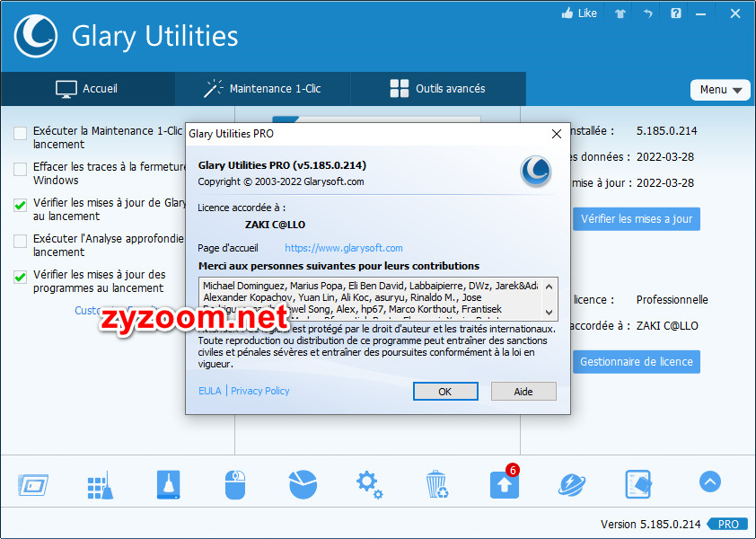
Task: Select the 'ZAKI C@LLO' license name in dialog
Action: 276,225
